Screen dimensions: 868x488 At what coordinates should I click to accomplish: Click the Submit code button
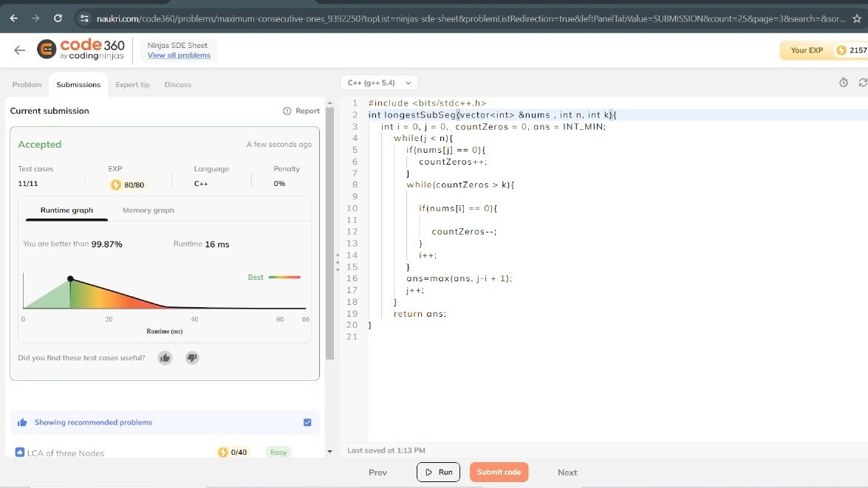coord(499,472)
